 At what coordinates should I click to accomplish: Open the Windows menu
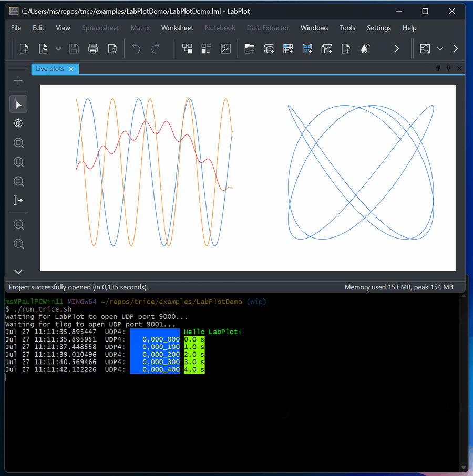tap(314, 28)
